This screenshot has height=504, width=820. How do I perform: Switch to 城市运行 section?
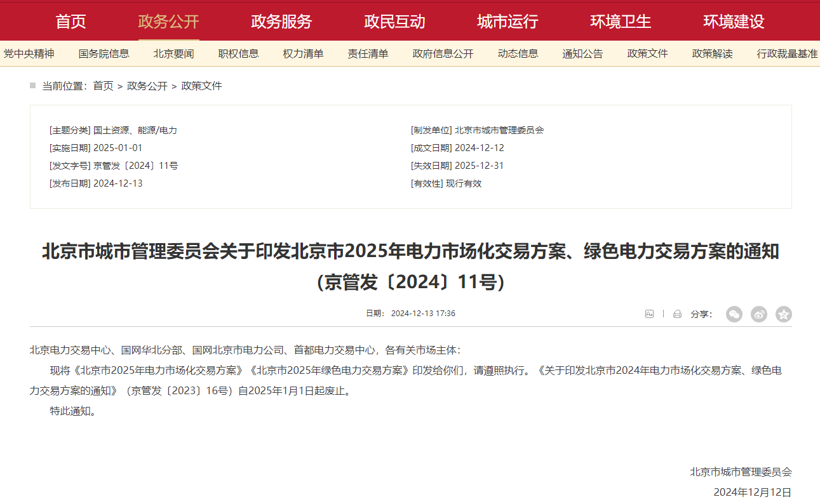click(507, 22)
